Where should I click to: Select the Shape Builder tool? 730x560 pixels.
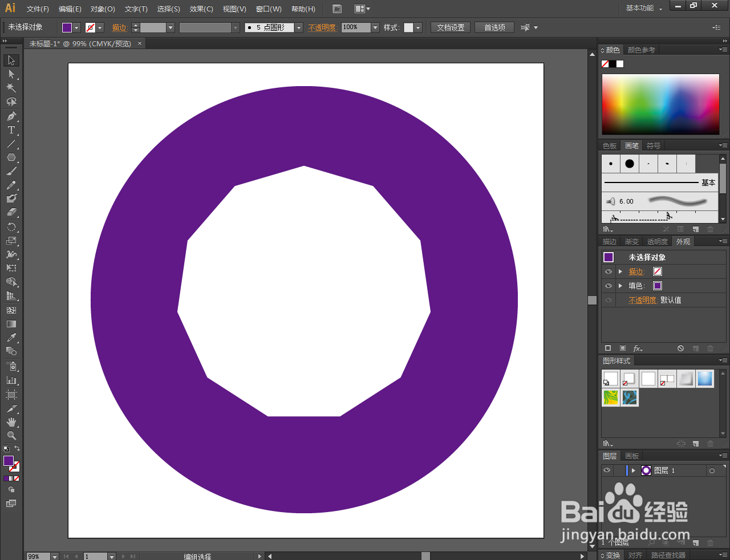11,282
